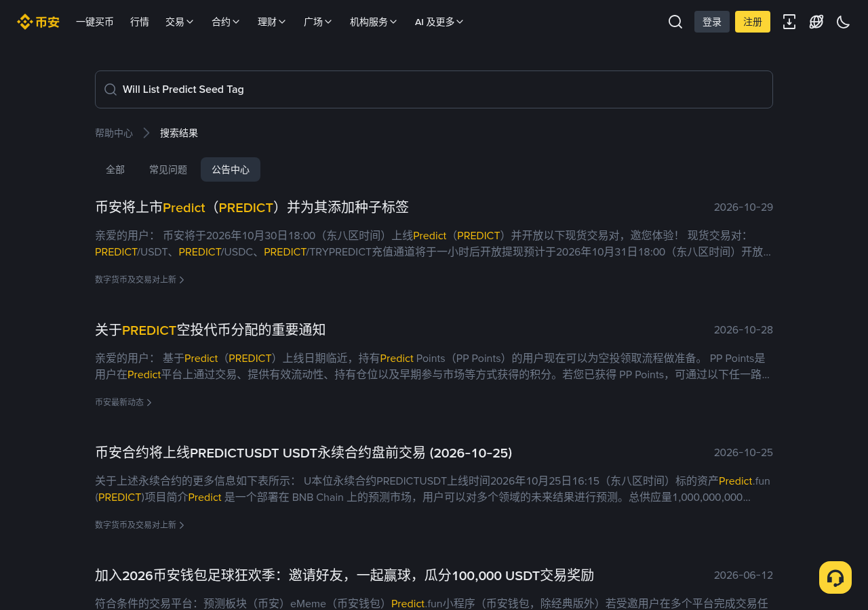This screenshot has width=868, height=610.
Task: Expand the 理财 dropdown menu
Action: pos(272,22)
